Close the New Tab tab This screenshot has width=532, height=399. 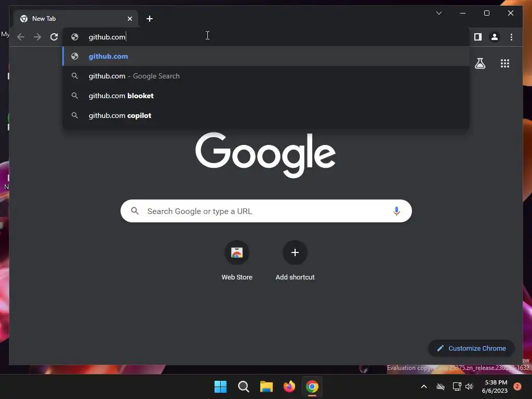point(130,19)
